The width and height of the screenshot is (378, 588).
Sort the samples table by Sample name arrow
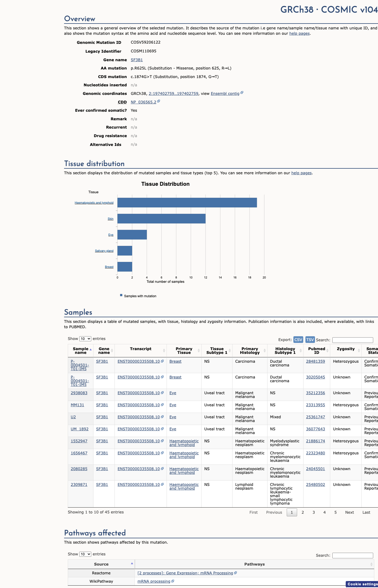(91, 350)
